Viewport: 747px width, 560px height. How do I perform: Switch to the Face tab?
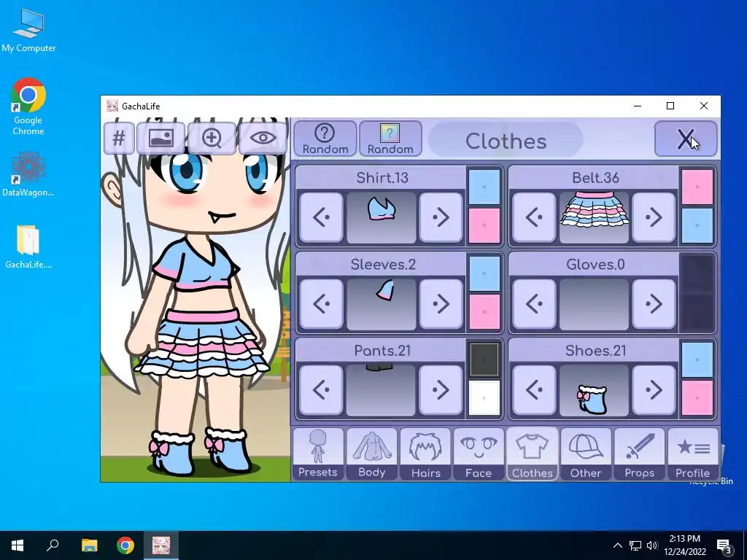pyautogui.click(x=479, y=454)
